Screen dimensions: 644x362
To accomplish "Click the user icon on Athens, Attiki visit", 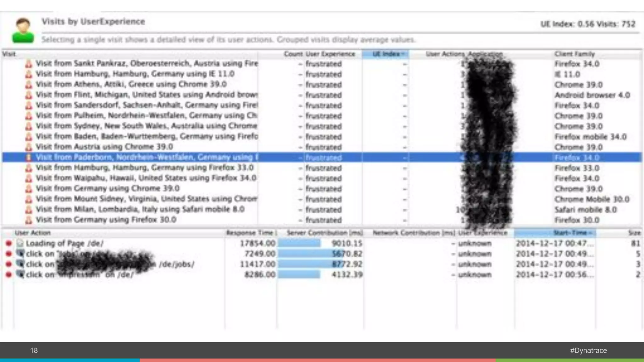I will tap(29, 85).
